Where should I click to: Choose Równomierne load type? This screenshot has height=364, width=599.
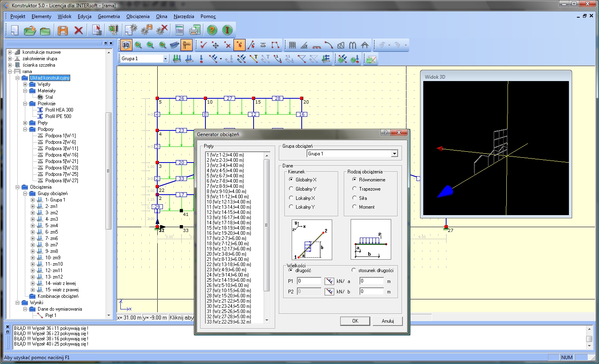tap(354, 179)
